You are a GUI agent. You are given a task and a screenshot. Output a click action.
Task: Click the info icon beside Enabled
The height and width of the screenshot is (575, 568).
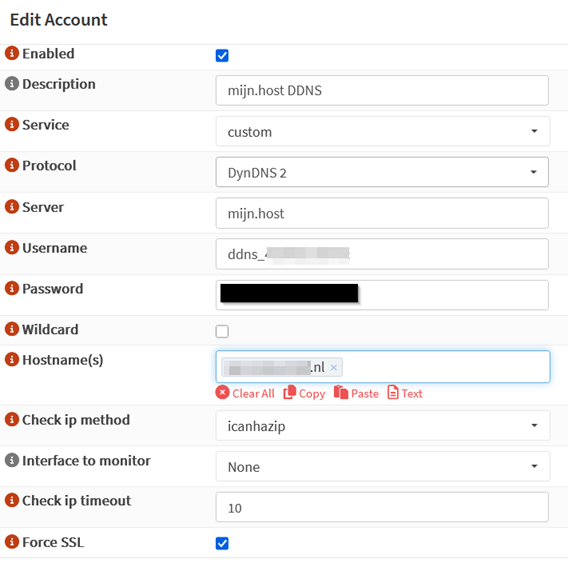(12, 53)
